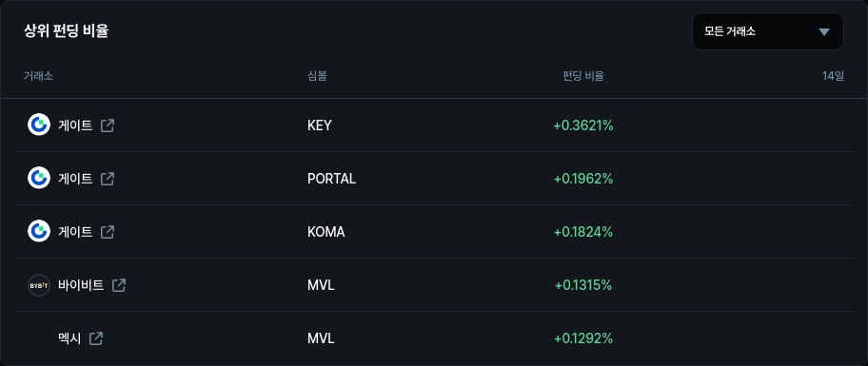Screen dimensions: 868x366
Task: Open the 모든 거래소 dropdown
Action: pyautogui.click(x=768, y=31)
